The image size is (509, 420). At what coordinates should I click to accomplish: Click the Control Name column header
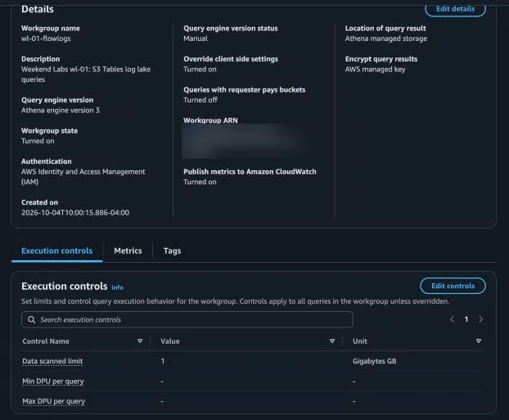[46, 341]
